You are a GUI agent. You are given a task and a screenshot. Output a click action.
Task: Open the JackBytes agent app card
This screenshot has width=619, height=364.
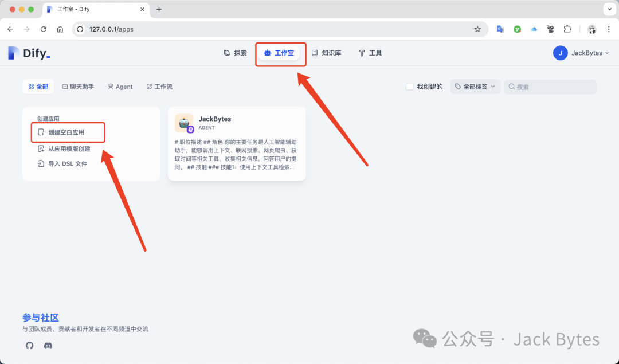tap(236, 144)
